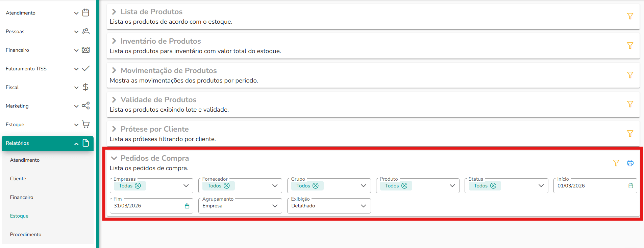Click the printer icon in Pedidos de Compra
The height and width of the screenshot is (248, 644).
point(630,163)
